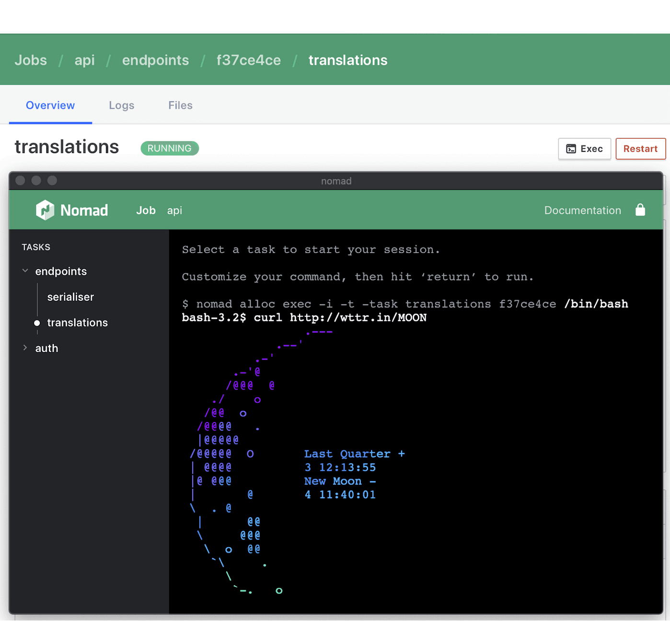The image size is (670, 644).
Task: Click the active dot beside translations task
Action: click(37, 323)
